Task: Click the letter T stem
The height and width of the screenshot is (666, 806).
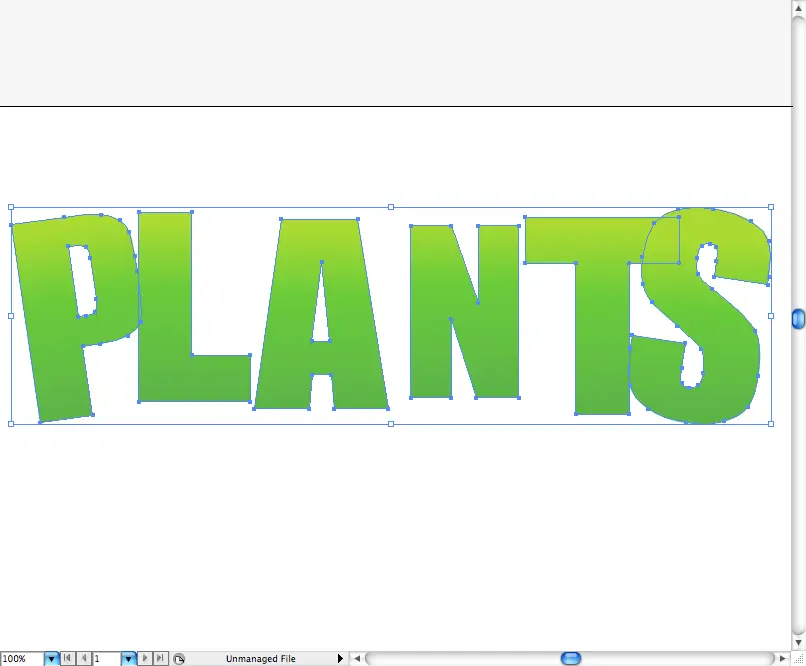Action: coord(601,339)
